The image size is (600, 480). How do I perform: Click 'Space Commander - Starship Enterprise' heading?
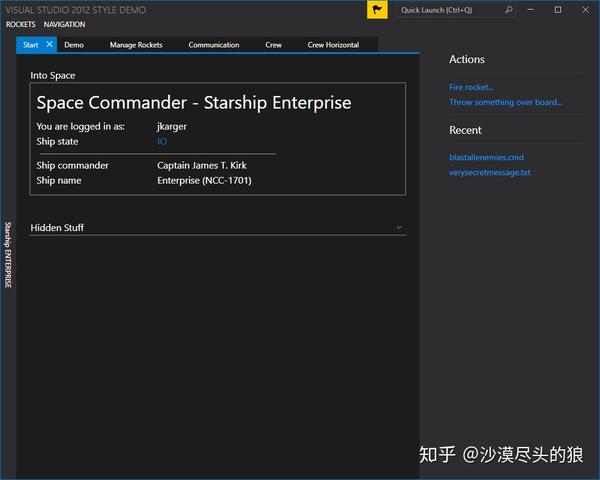[194, 103]
